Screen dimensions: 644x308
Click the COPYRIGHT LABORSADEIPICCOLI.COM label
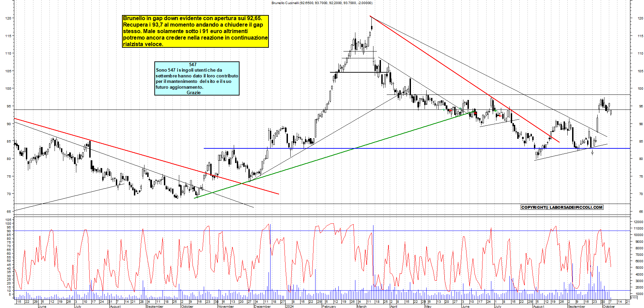(562, 207)
